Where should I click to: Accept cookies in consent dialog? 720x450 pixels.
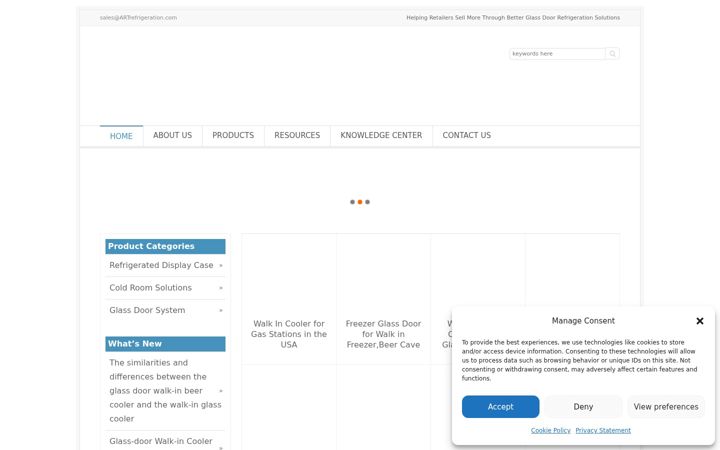(501, 407)
